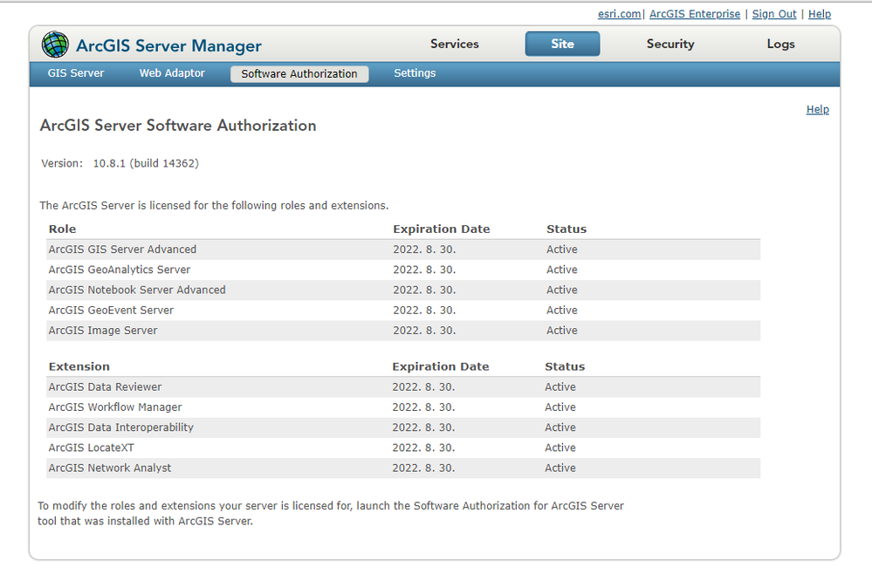
Task: Open the Services tab
Action: [455, 44]
